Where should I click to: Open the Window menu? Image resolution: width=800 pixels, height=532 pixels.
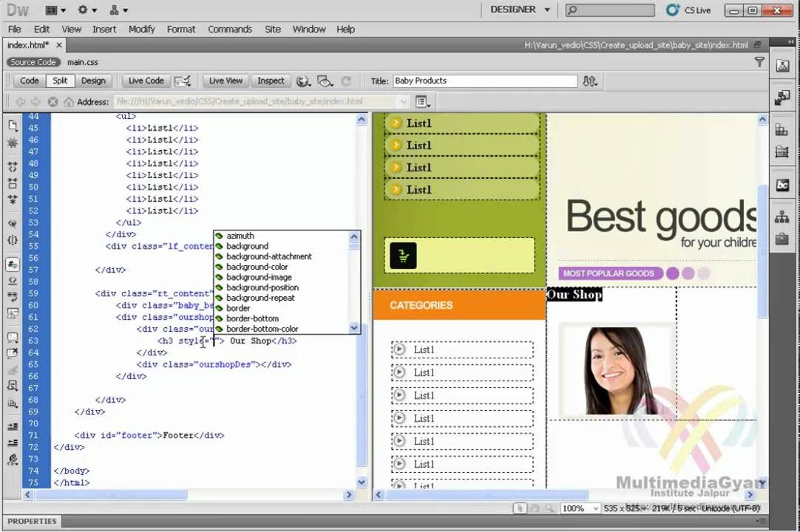(x=308, y=29)
